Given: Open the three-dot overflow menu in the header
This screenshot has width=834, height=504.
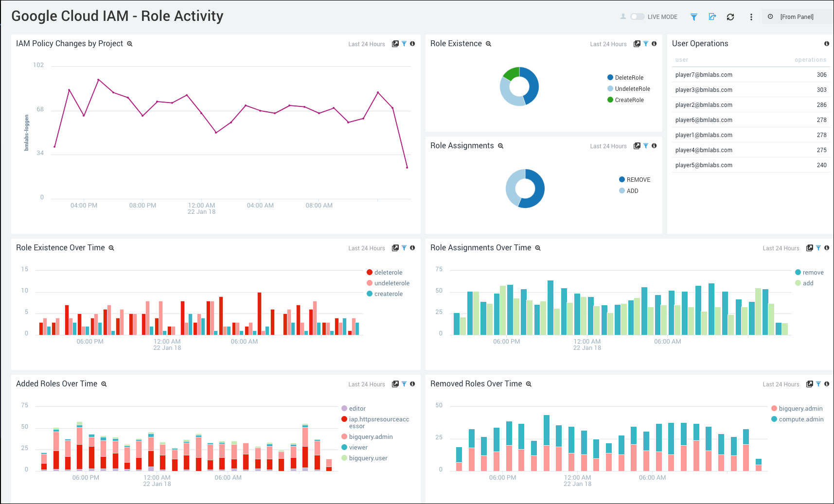Looking at the screenshot, I should point(751,17).
